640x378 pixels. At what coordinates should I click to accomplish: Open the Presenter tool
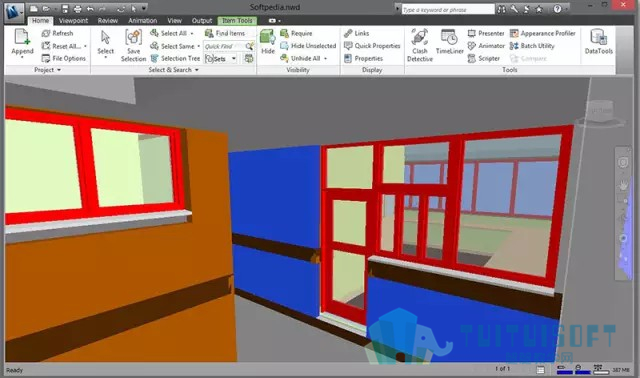tap(486, 33)
